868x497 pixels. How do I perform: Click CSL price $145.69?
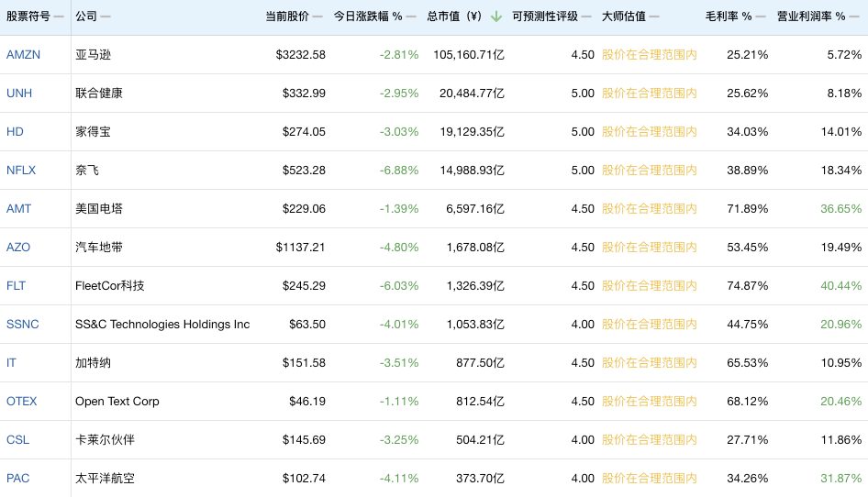tap(304, 439)
